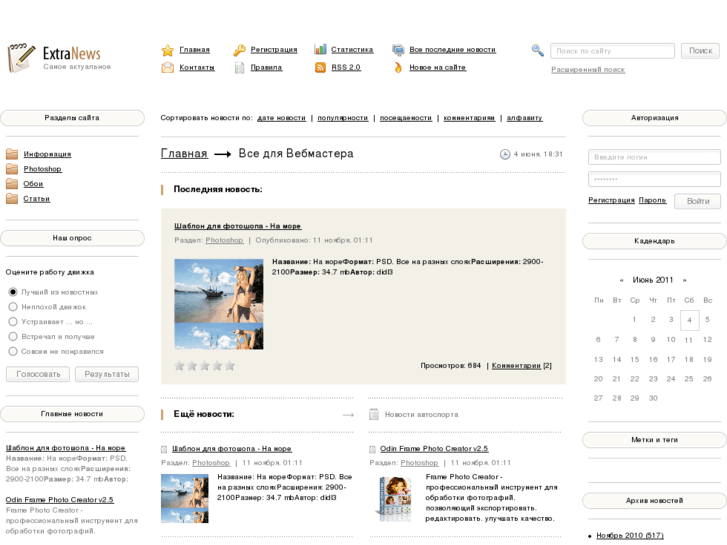Click the star icon beside Главная

[167, 50]
